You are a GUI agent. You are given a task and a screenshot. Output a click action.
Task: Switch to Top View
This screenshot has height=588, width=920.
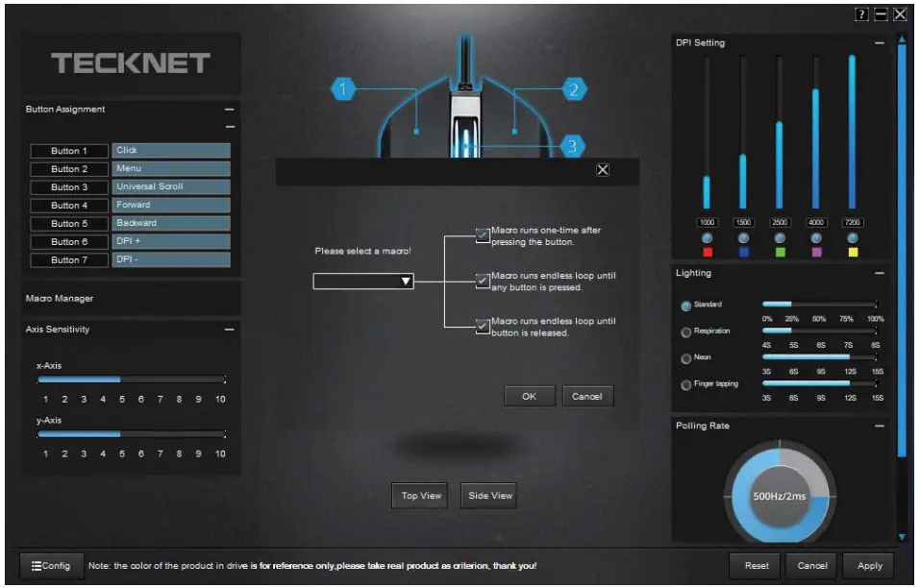coord(420,496)
